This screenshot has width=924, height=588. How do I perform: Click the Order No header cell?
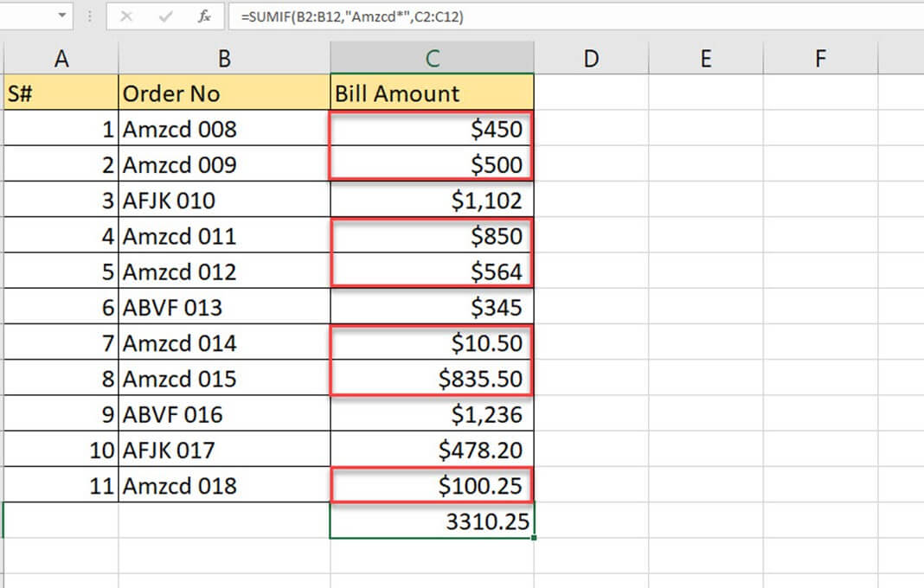coord(224,93)
